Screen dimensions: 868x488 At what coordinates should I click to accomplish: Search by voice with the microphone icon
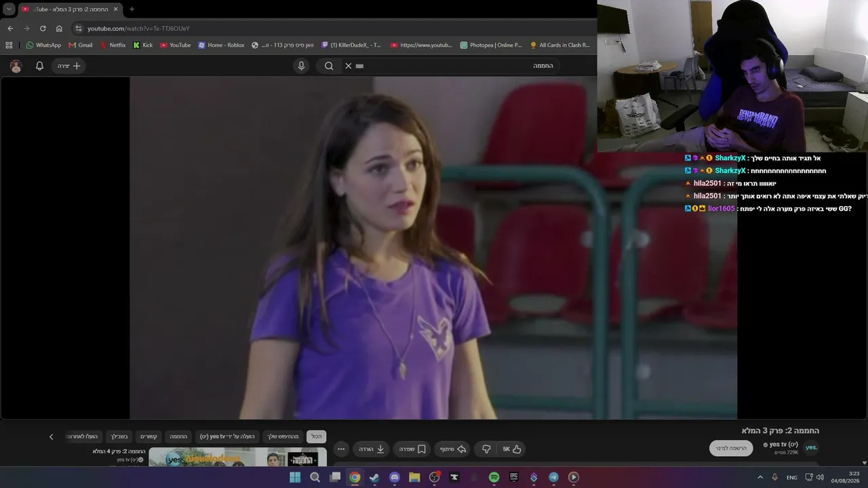[x=302, y=66]
